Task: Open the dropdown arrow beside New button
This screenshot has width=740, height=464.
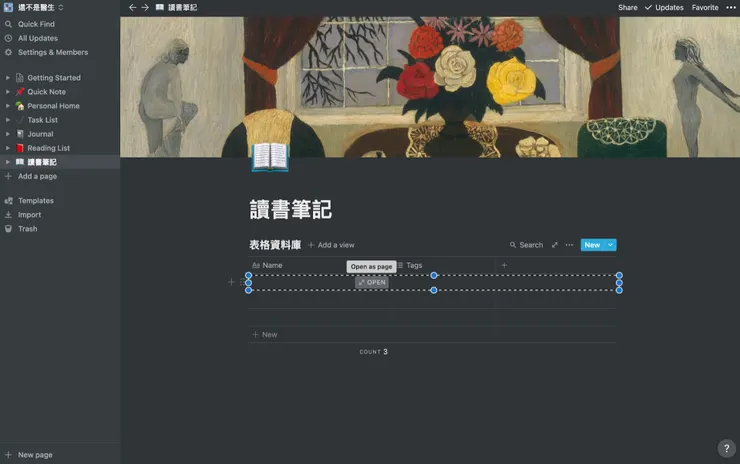Action: (610, 245)
